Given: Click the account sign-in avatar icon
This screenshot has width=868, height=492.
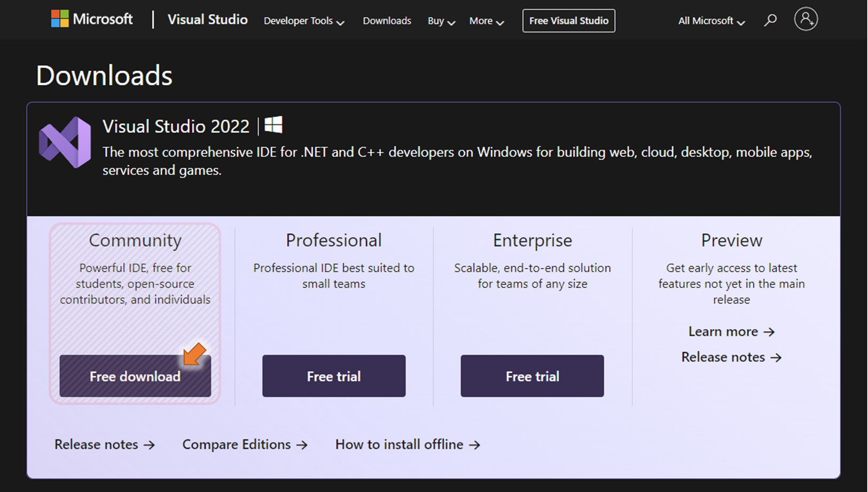Looking at the screenshot, I should click(x=806, y=19).
